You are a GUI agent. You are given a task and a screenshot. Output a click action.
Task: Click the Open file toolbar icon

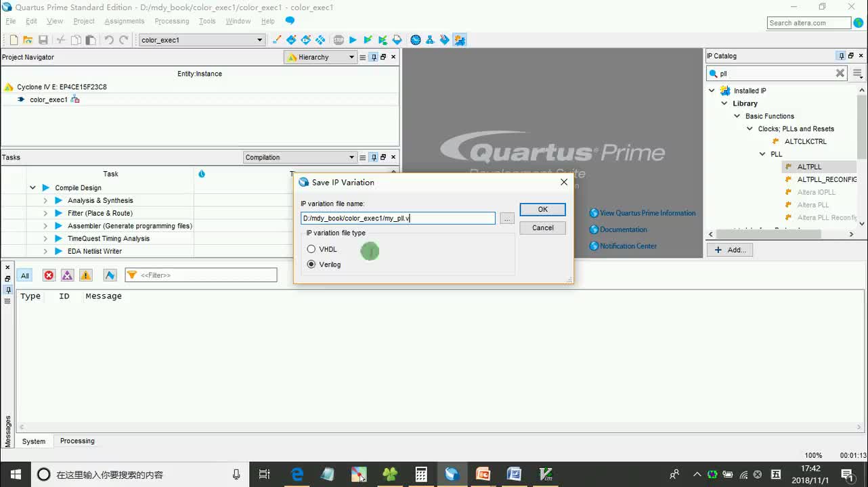(28, 40)
